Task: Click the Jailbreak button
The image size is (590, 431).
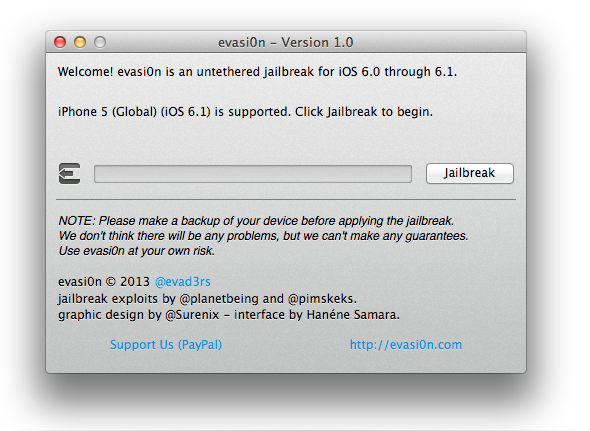Action: (470, 173)
